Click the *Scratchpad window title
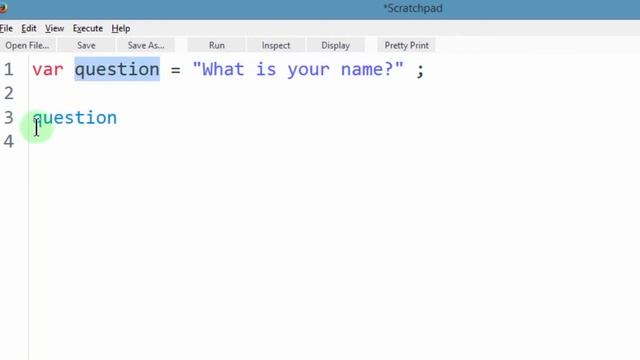Viewport: 640px width, 360px height. tap(413, 8)
